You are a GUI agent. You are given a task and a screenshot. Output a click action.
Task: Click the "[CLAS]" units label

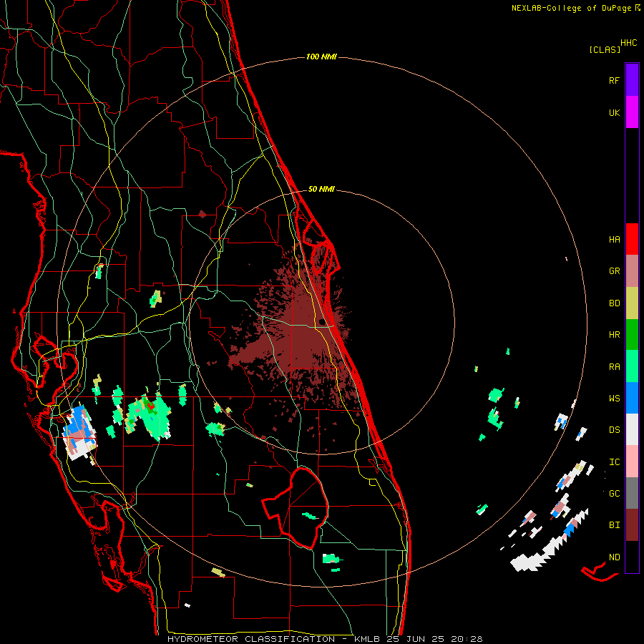[605, 49]
